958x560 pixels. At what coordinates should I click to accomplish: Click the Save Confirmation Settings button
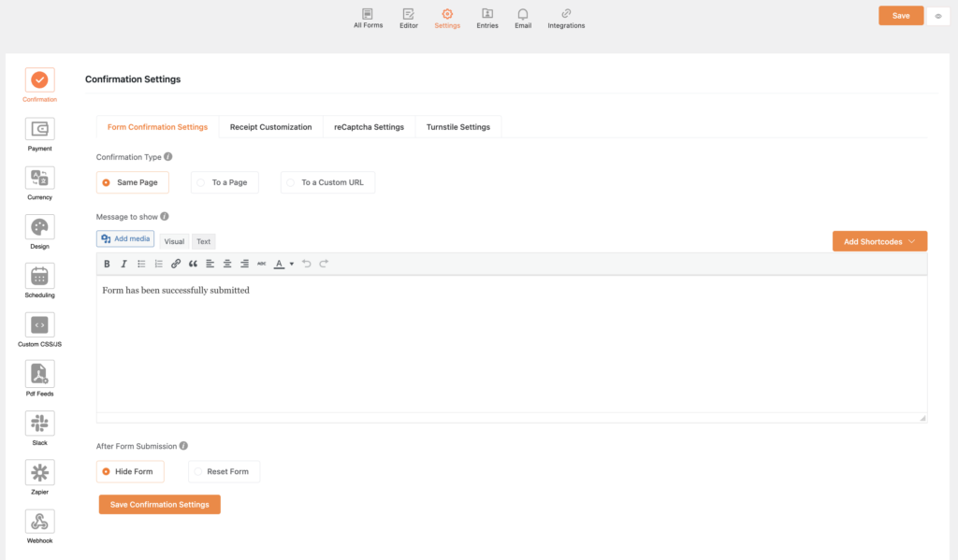point(159,505)
